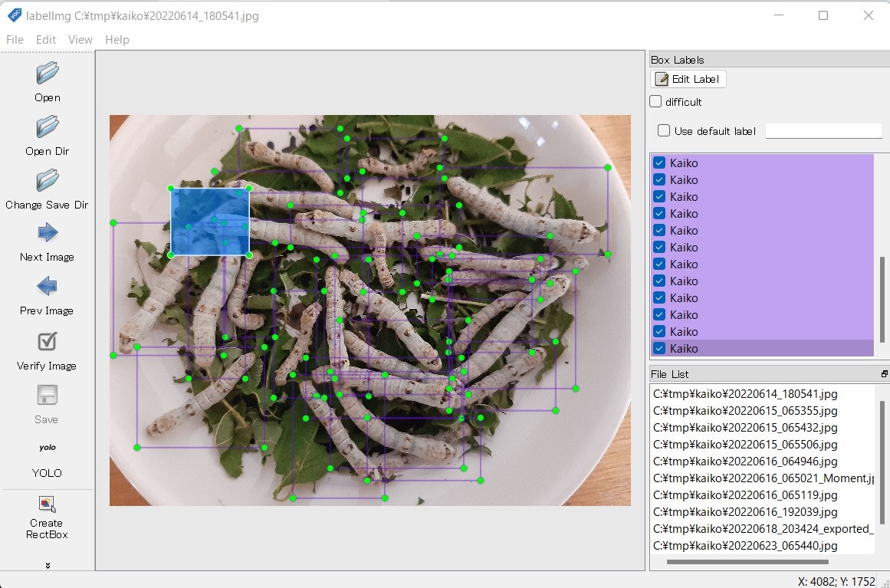Select file 20220616_064946.jpg in File List
890x588 pixels.
(744, 462)
